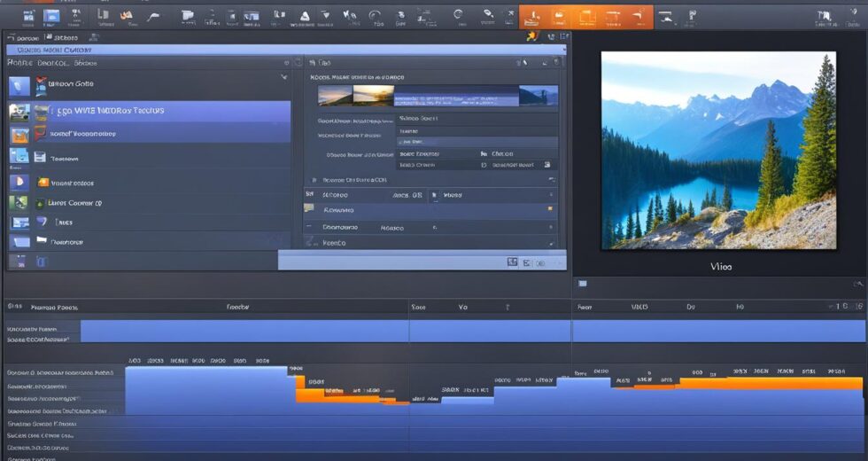Click the orange squiggle icon in top toolbar

pyautogui.click(x=126, y=16)
